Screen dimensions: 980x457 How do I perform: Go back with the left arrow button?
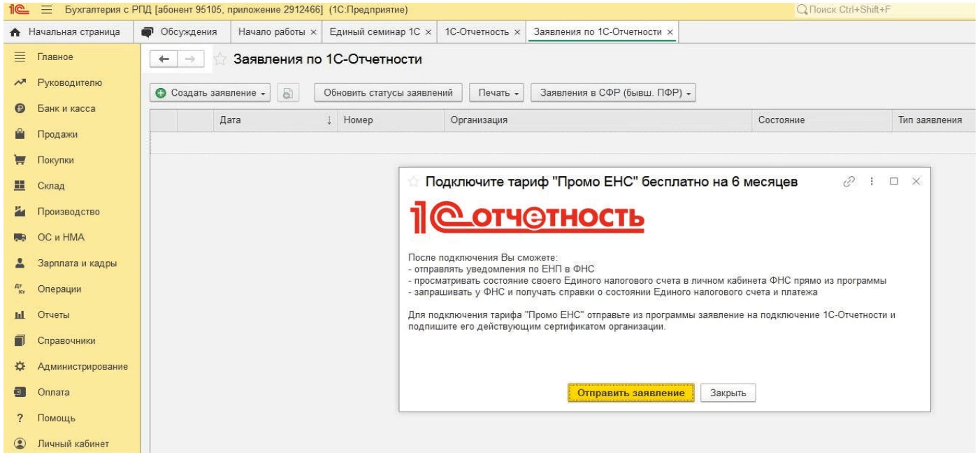[x=163, y=60]
